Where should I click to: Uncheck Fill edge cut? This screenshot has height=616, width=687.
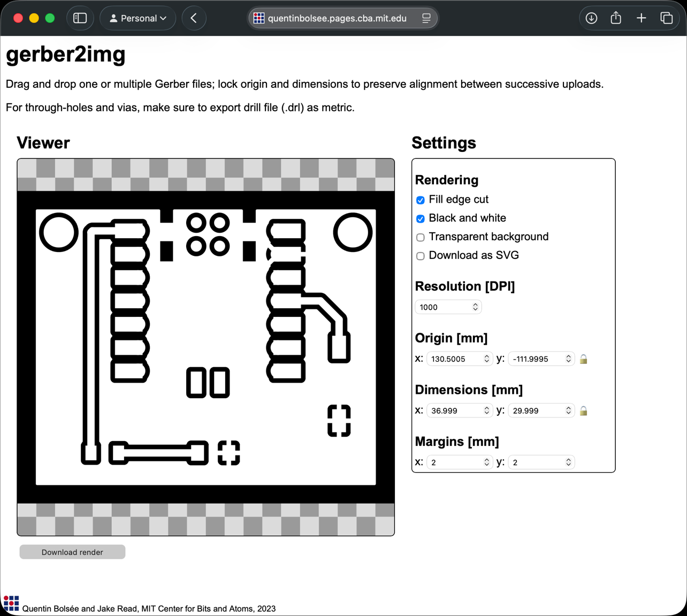click(421, 200)
